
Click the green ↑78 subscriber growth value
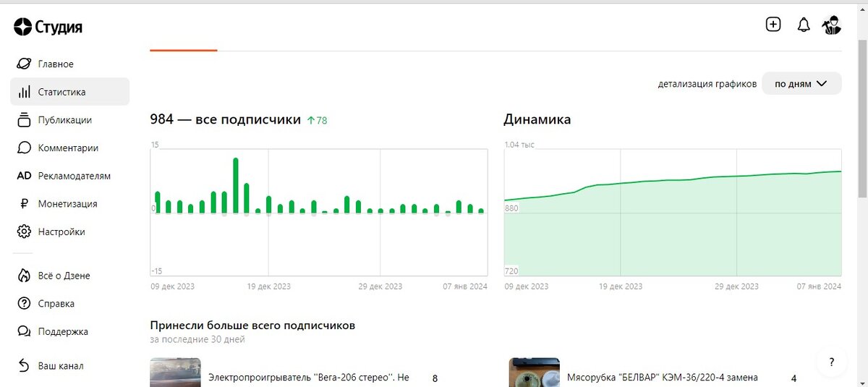click(317, 121)
